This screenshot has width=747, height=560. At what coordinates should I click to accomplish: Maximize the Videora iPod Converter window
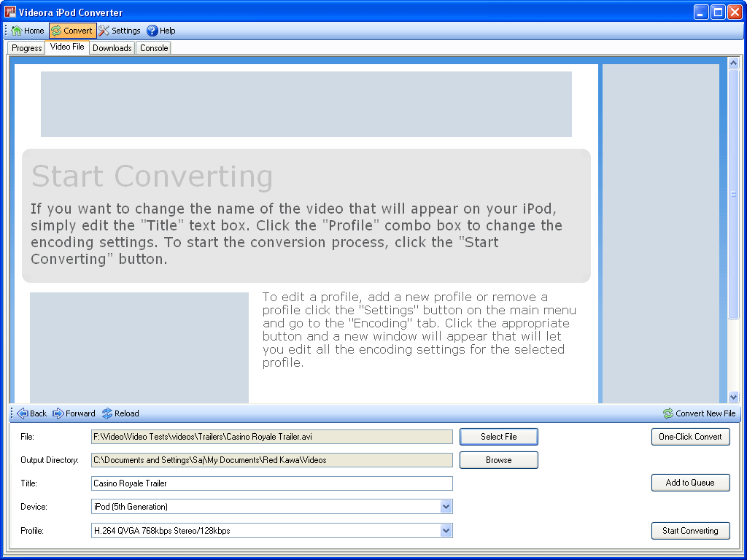pyautogui.click(x=718, y=12)
